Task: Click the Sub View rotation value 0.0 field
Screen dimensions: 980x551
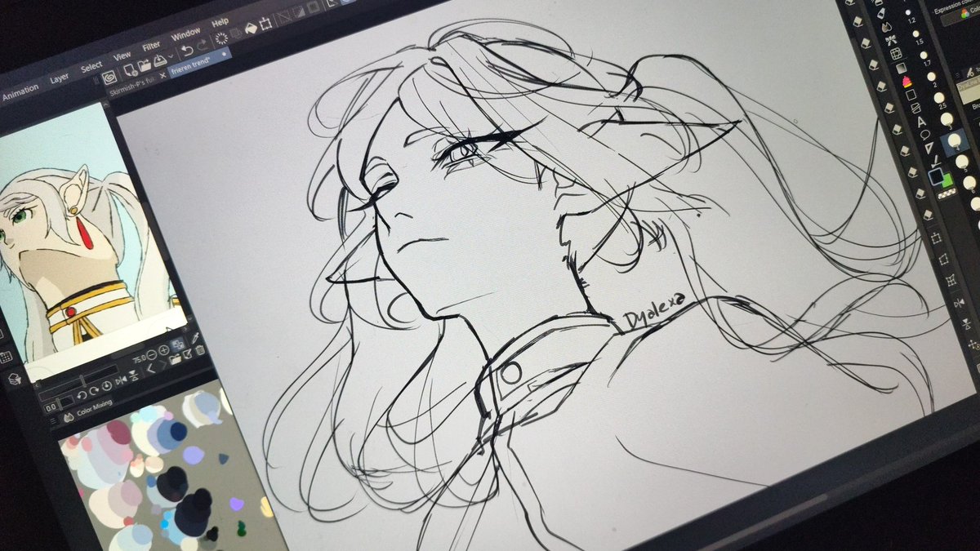Action: click(51, 407)
